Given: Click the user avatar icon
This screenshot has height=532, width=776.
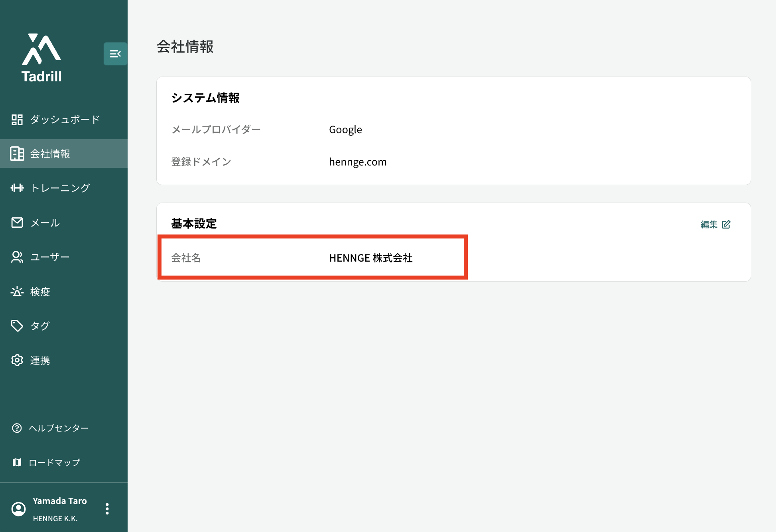Looking at the screenshot, I should click(x=18, y=509).
